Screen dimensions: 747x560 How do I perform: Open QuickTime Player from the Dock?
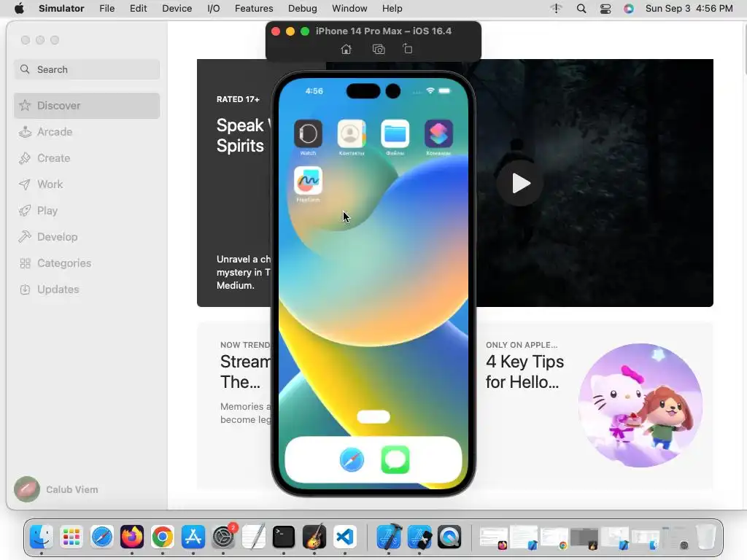[x=449, y=537]
